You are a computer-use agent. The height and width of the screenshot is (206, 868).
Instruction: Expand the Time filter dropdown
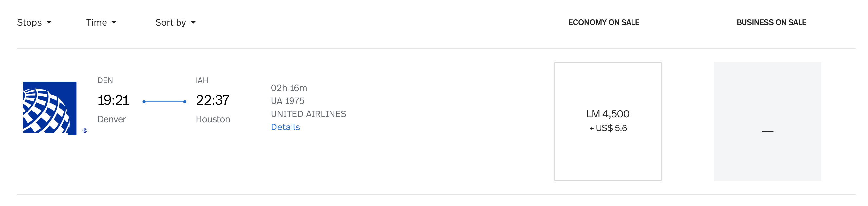[x=101, y=23]
